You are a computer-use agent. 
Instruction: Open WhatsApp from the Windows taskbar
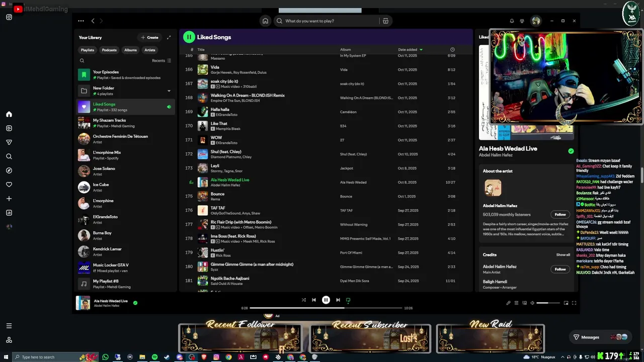105,357
